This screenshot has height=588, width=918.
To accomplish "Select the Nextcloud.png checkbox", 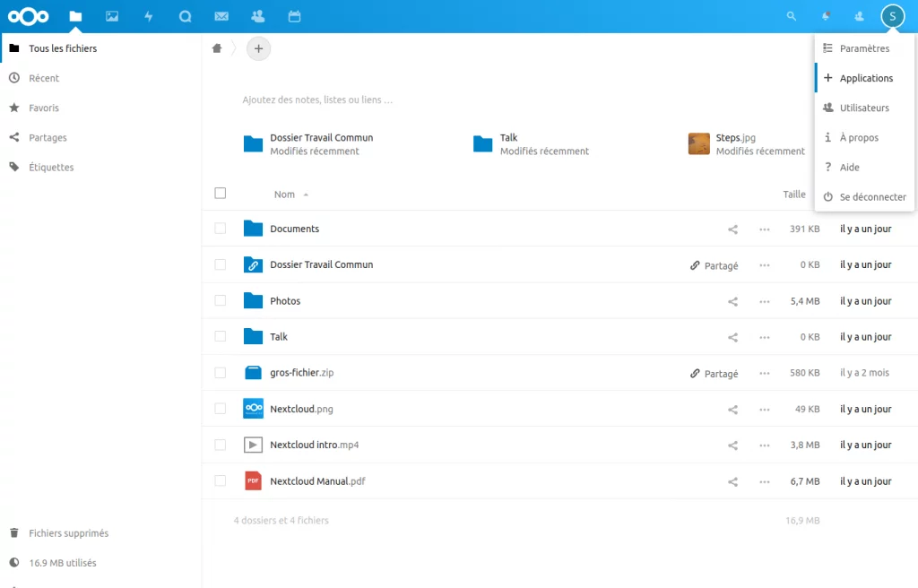I will pos(221,409).
